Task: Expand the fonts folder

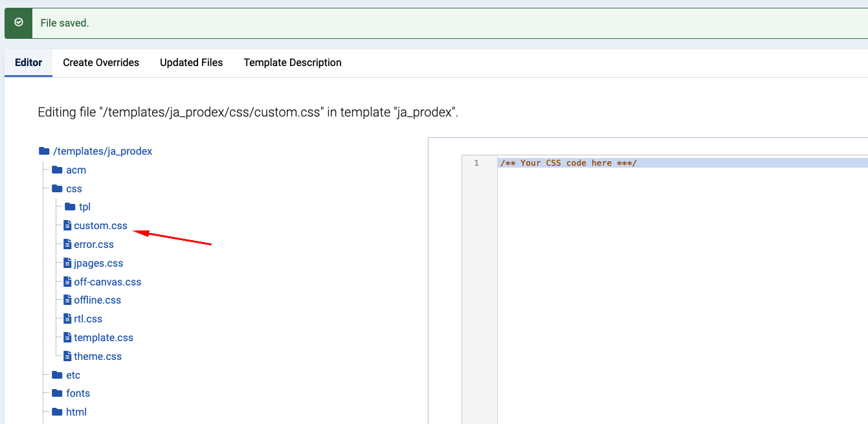Action: click(78, 394)
